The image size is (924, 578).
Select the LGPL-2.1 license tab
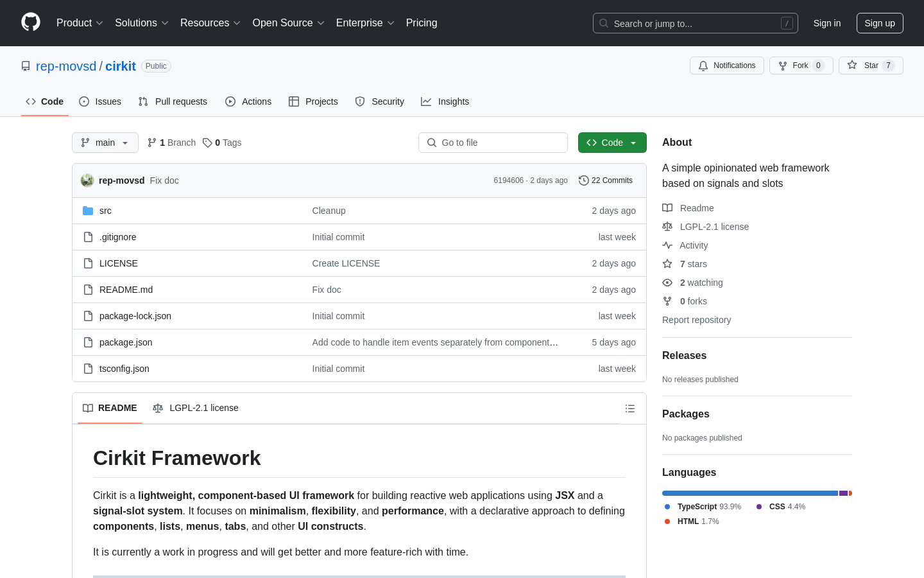click(x=196, y=408)
